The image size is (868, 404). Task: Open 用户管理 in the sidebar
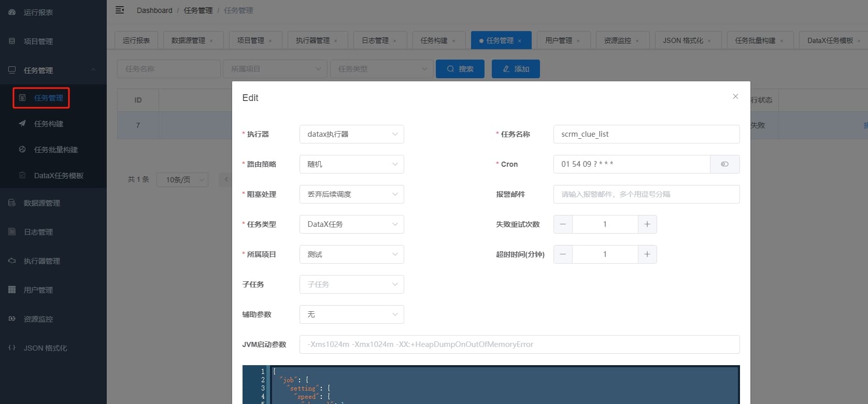pos(53,290)
